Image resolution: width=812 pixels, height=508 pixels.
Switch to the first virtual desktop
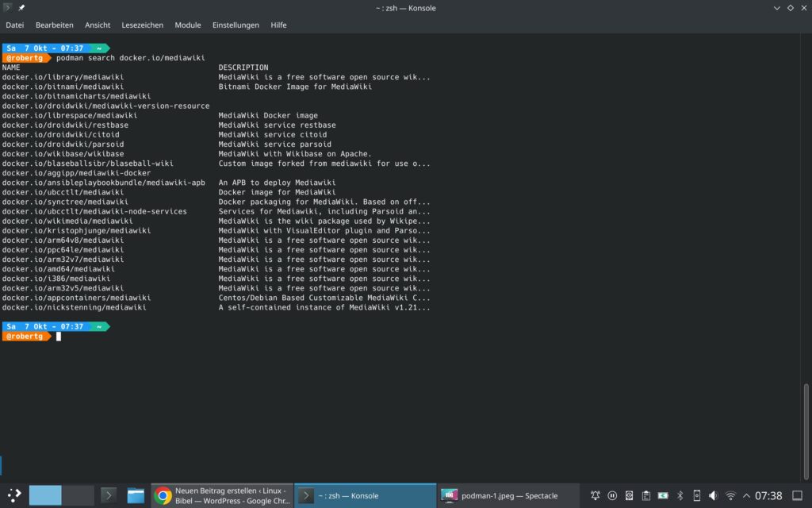(x=45, y=495)
